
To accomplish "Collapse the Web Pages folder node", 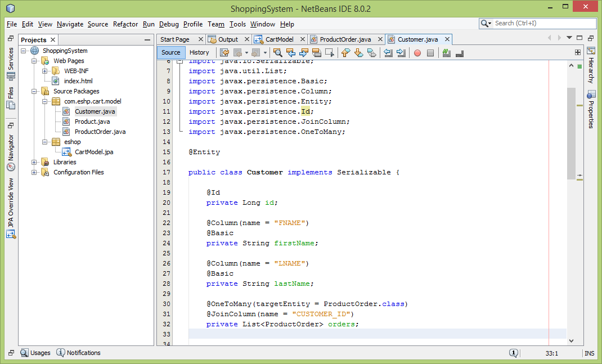I will tap(34, 61).
